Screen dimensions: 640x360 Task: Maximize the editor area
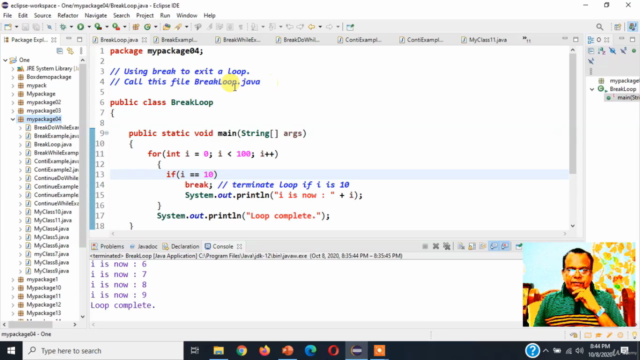pyautogui.click(x=576, y=39)
